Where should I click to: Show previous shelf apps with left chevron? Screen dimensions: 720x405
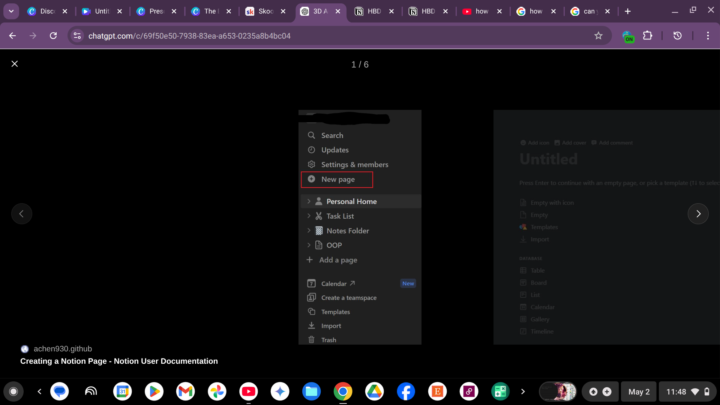pos(39,392)
